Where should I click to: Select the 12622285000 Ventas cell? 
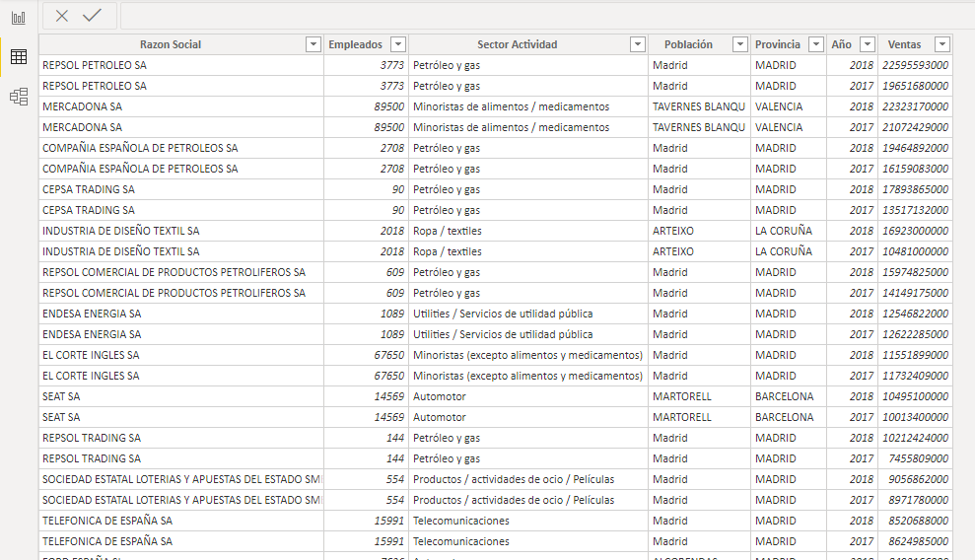click(x=915, y=334)
